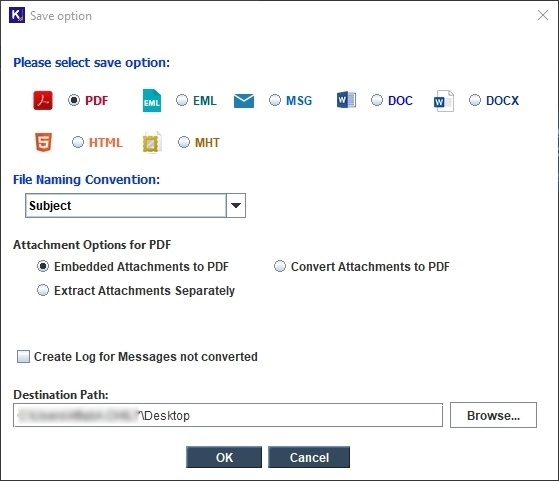Viewport: 559px width, 481px height.
Task: Click the 'Please select save option:' heading
Action: tap(92, 63)
